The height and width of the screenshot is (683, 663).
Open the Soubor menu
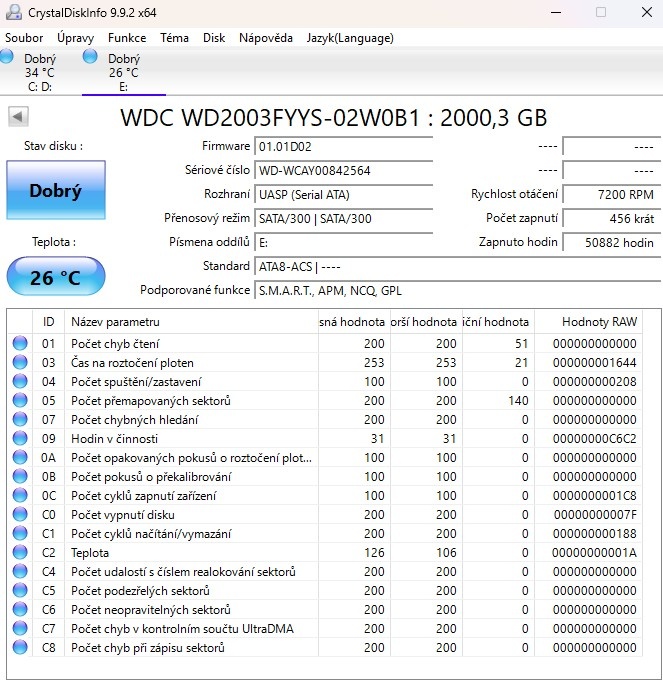click(x=24, y=38)
